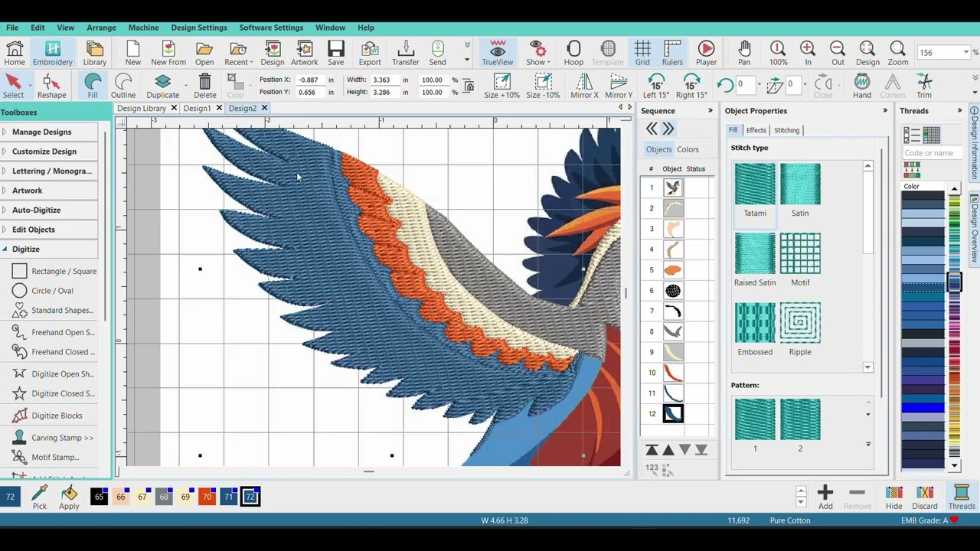Open the Design Settings menu
Image resolution: width=980 pixels, height=551 pixels.
tap(199, 28)
